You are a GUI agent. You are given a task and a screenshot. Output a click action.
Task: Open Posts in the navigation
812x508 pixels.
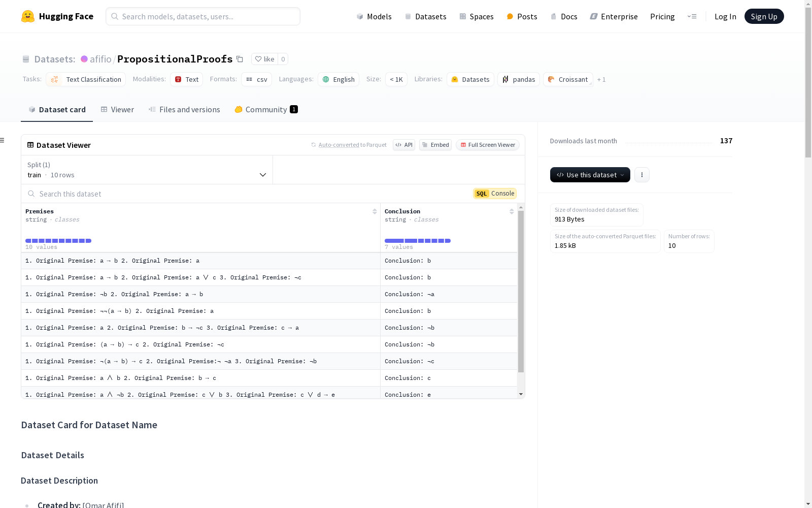(x=522, y=16)
